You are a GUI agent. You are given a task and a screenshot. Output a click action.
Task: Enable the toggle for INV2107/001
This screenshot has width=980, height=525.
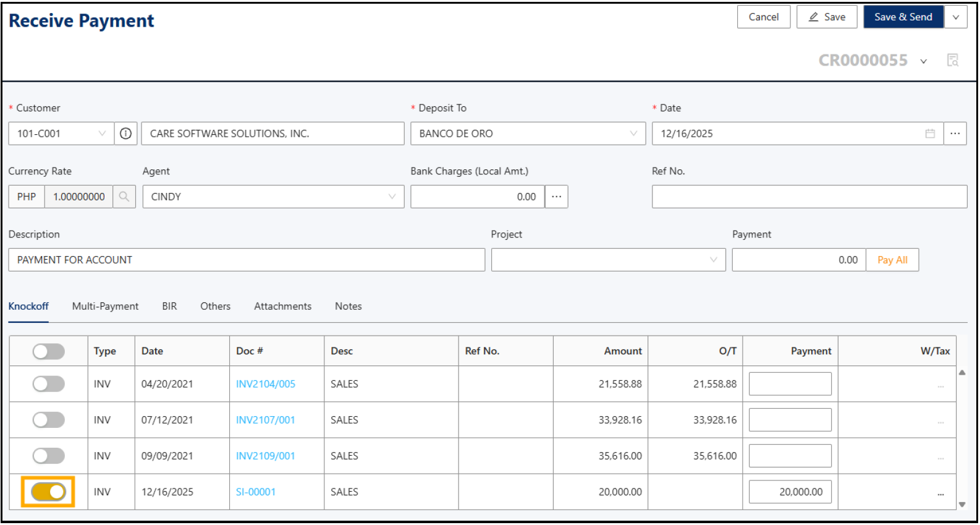click(x=49, y=420)
